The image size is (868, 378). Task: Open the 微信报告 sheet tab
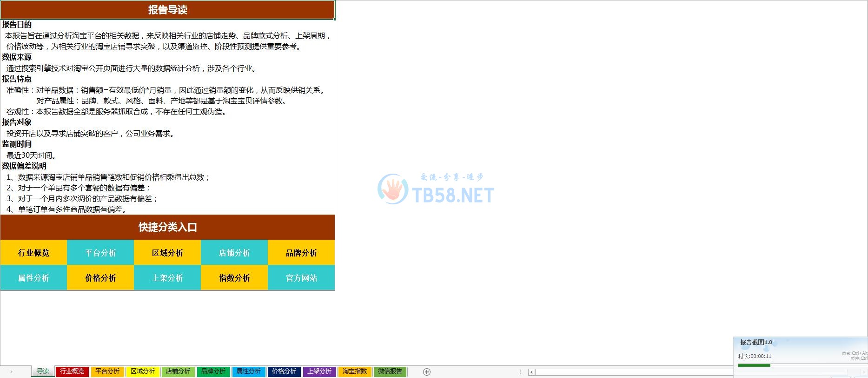point(390,371)
